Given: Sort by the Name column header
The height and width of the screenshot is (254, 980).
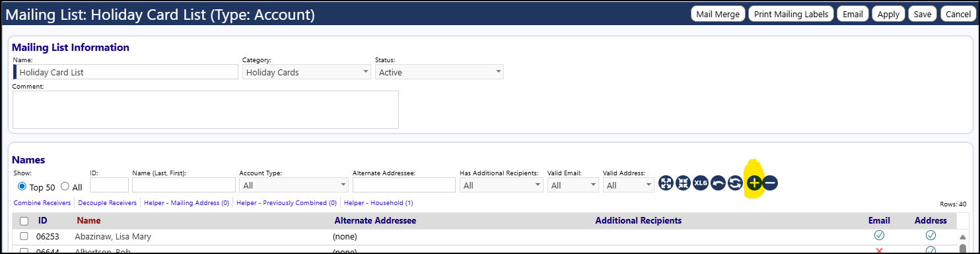Looking at the screenshot, I should tap(88, 221).
